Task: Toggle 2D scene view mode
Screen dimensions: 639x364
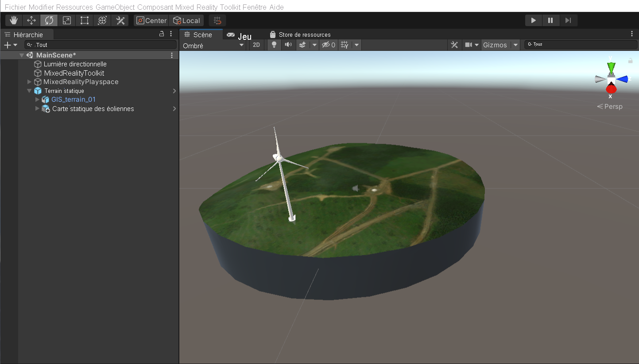Action: click(256, 45)
